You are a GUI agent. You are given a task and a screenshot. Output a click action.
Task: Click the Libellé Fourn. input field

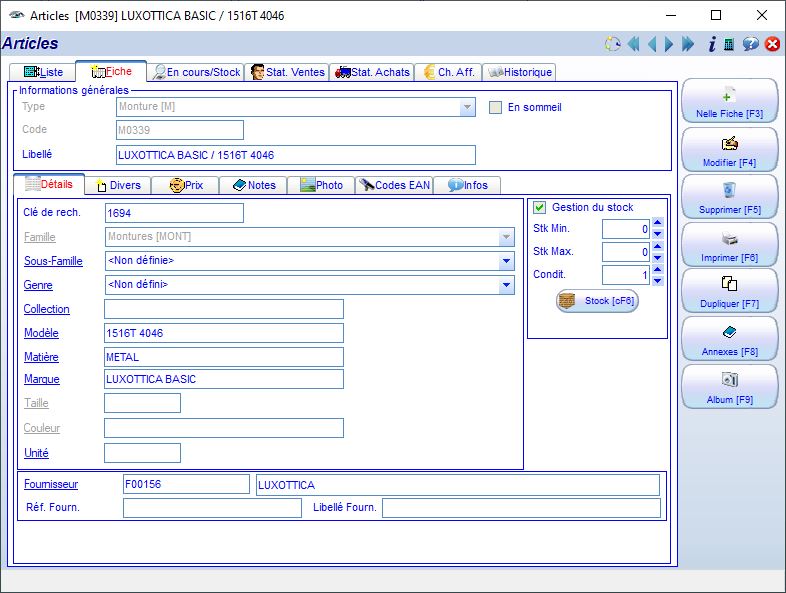(521, 508)
